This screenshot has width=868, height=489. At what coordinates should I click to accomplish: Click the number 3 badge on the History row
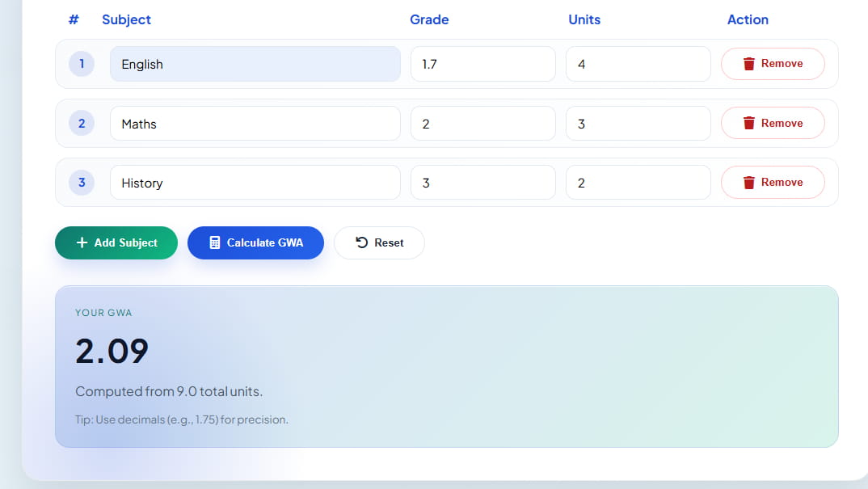pyautogui.click(x=82, y=182)
